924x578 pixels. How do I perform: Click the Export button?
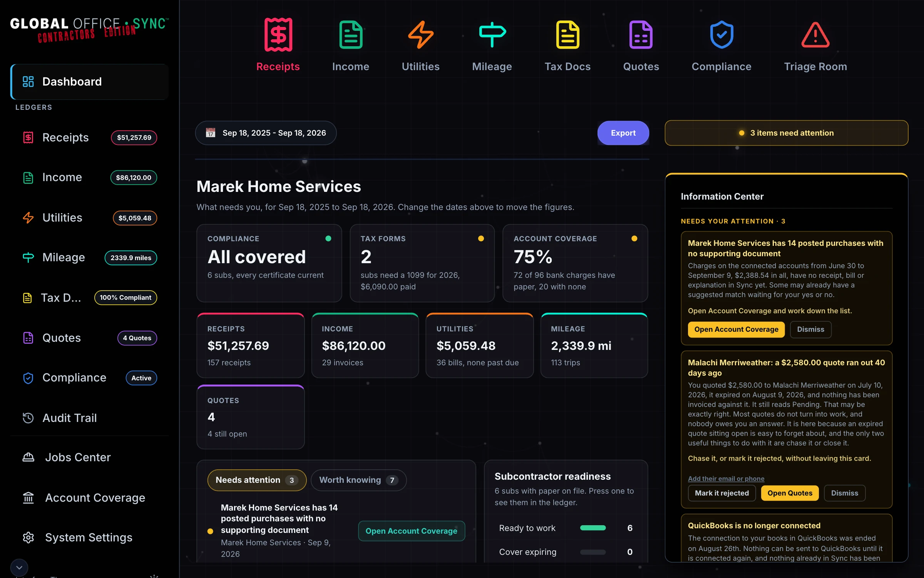[x=623, y=133]
